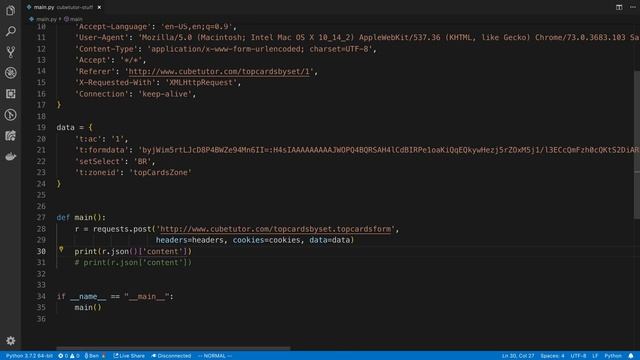
Task: Click the if __name__ == "__main__" line
Action: coord(115,296)
